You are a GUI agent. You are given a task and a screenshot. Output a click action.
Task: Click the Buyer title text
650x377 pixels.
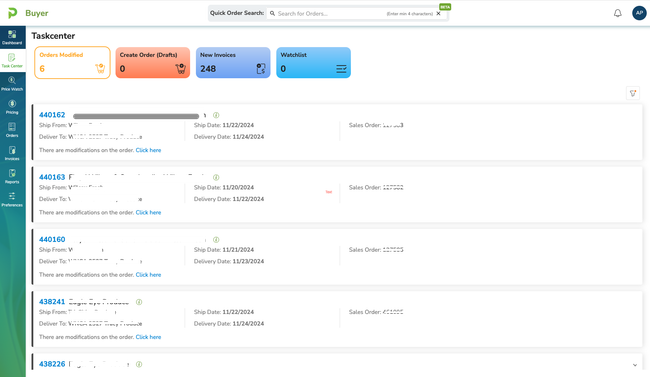pyautogui.click(x=36, y=13)
